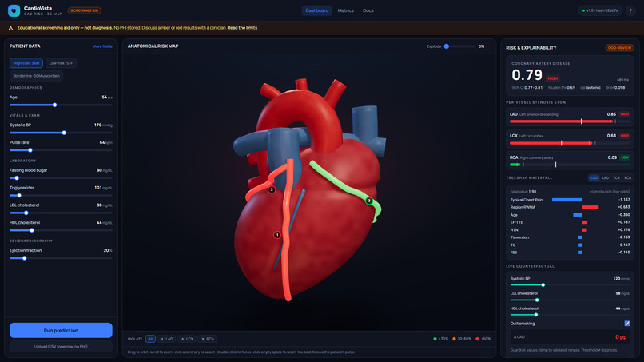
Task: Click the orange 30–60% legend dot
Action: pyautogui.click(x=454, y=339)
